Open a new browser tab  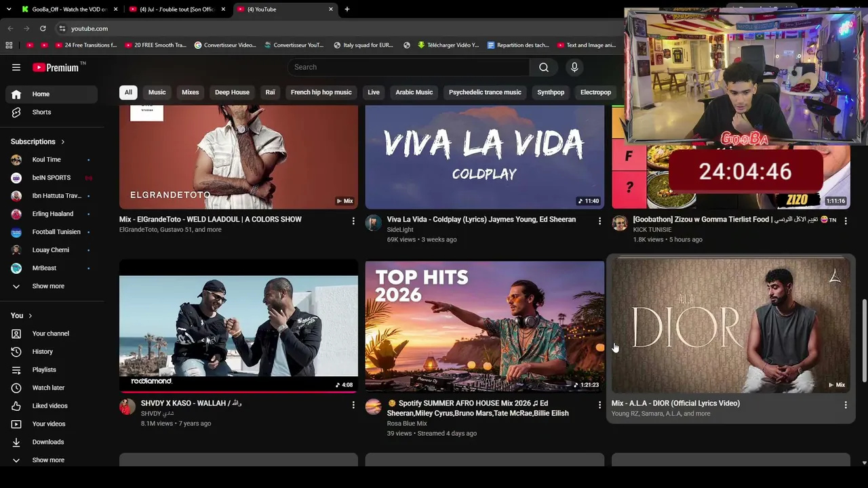tap(347, 9)
